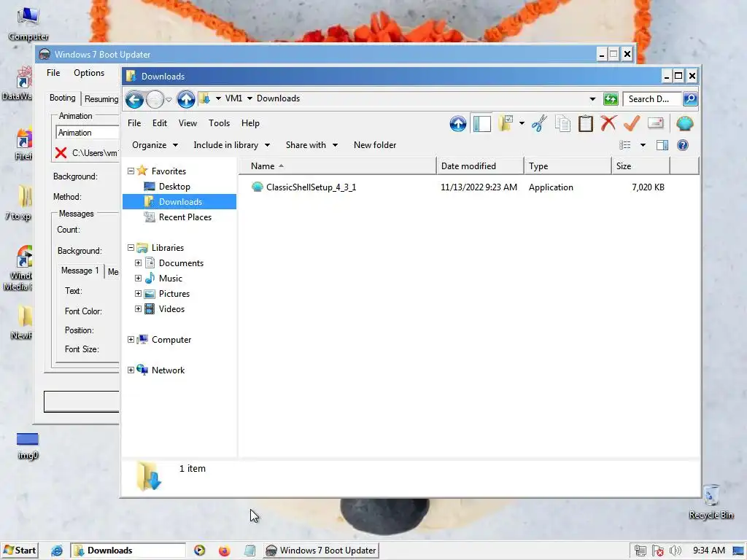Click the Classic Shell blue Up toolbar button
The width and height of the screenshot is (747, 560).
[x=458, y=124]
